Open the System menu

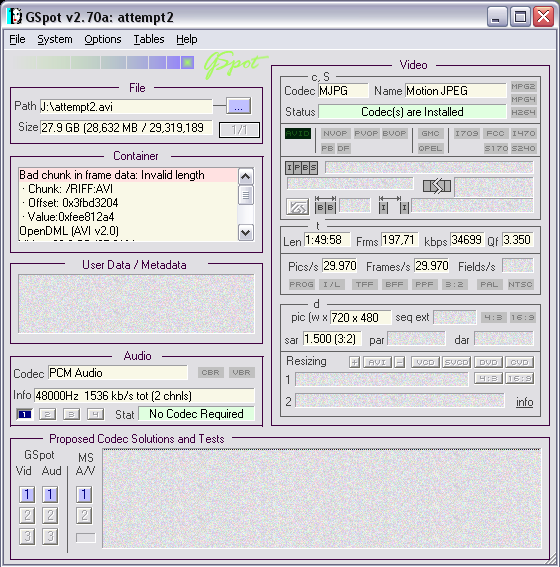(55, 39)
